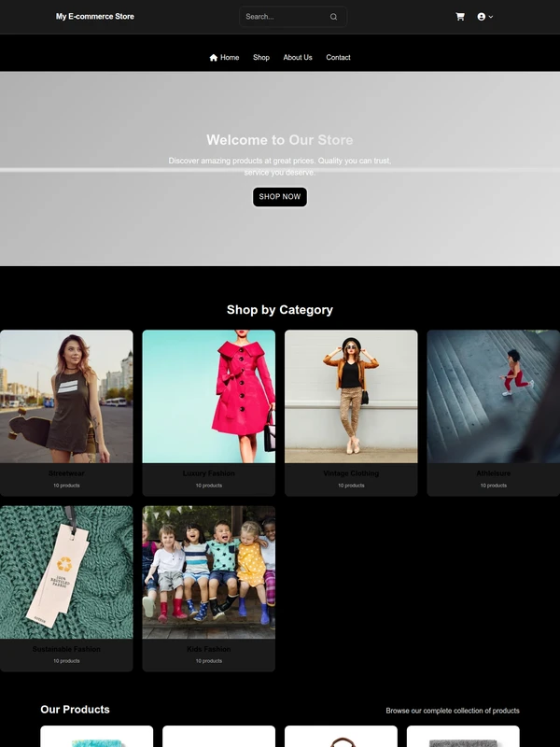The image size is (560, 747).
Task: Click the handbag product card
Action: 341,736
